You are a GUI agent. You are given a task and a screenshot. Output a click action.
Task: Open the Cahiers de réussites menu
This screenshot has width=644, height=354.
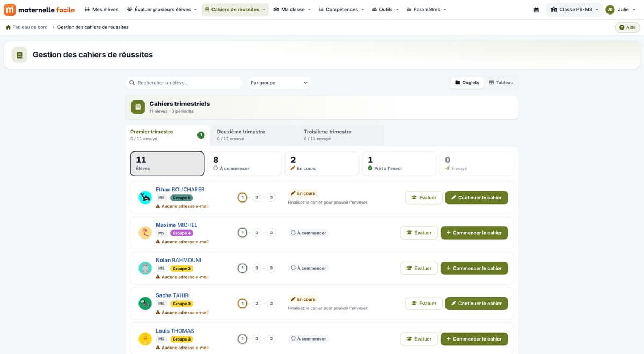[x=235, y=10]
